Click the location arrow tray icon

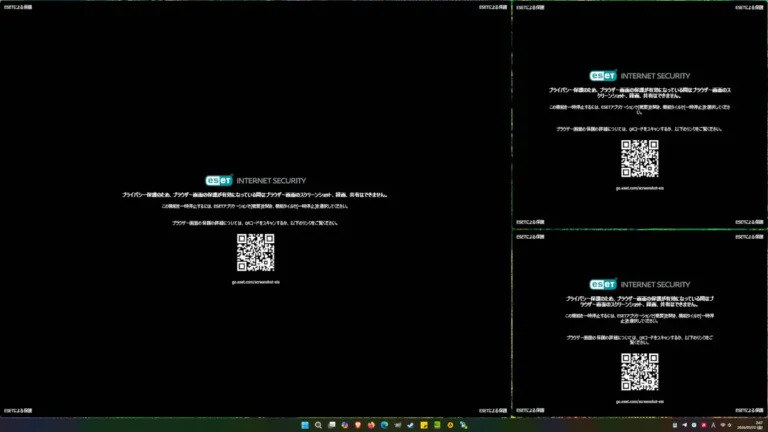point(685,425)
